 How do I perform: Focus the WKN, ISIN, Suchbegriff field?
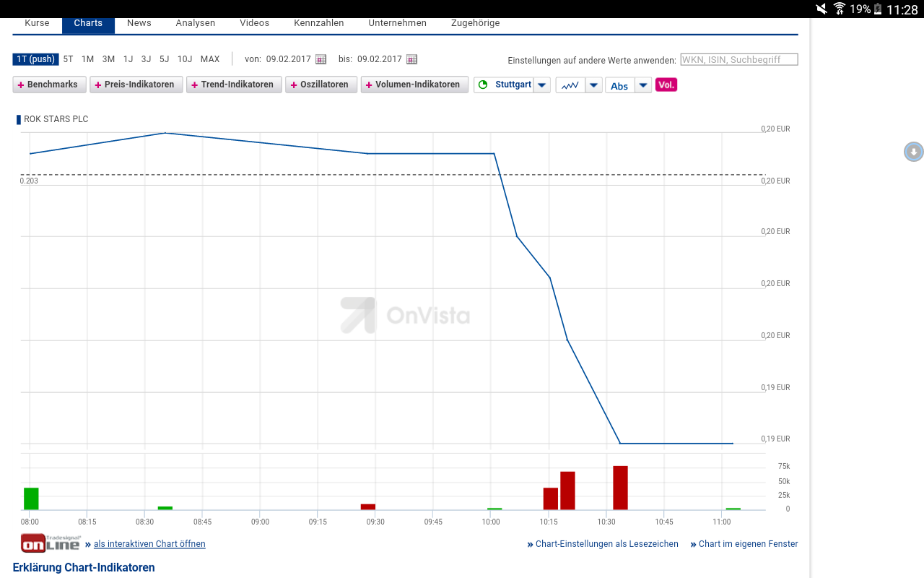[x=739, y=60]
